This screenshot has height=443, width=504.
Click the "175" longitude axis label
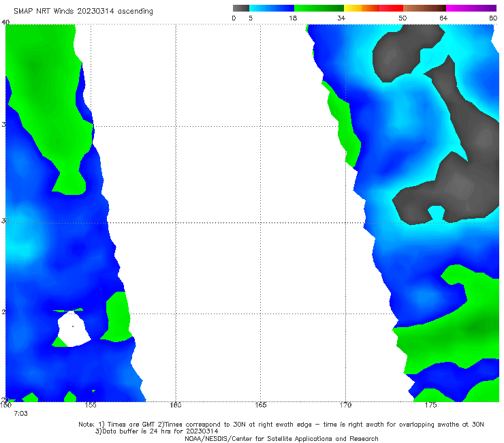click(x=430, y=405)
